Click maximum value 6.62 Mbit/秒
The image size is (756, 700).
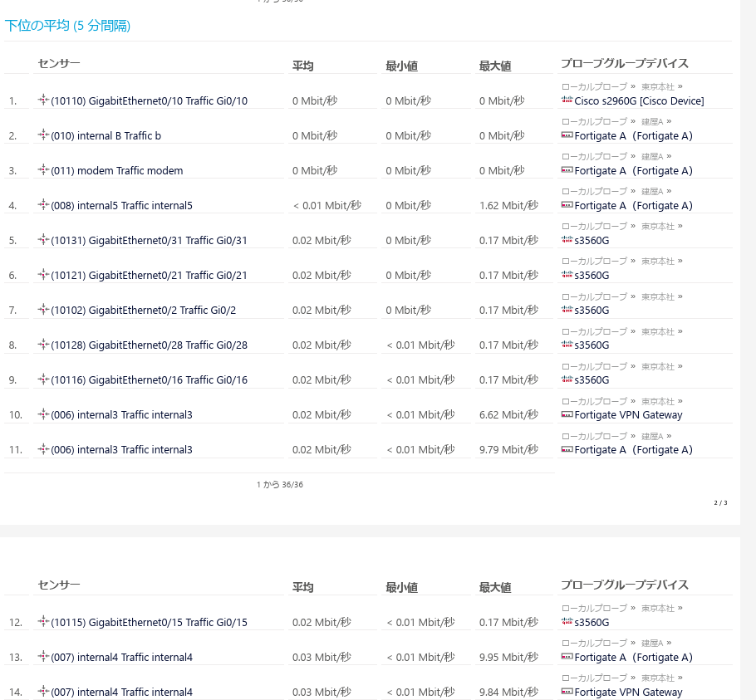(x=508, y=415)
